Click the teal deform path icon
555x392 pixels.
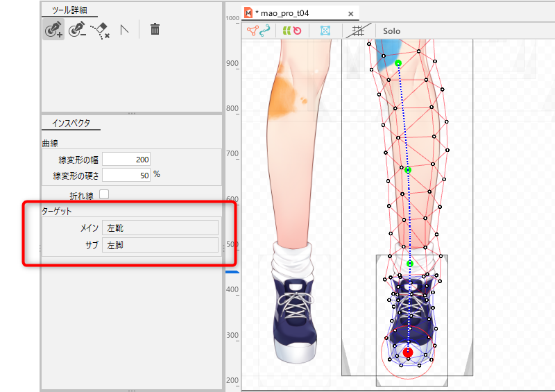click(265, 31)
